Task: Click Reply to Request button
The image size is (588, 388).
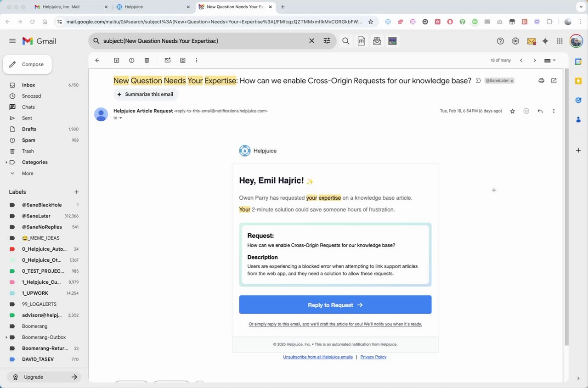Action: click(x=335, y=305)
